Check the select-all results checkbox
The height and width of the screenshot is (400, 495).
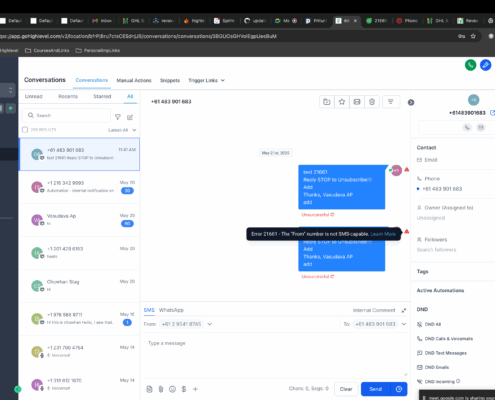(25, 130)
